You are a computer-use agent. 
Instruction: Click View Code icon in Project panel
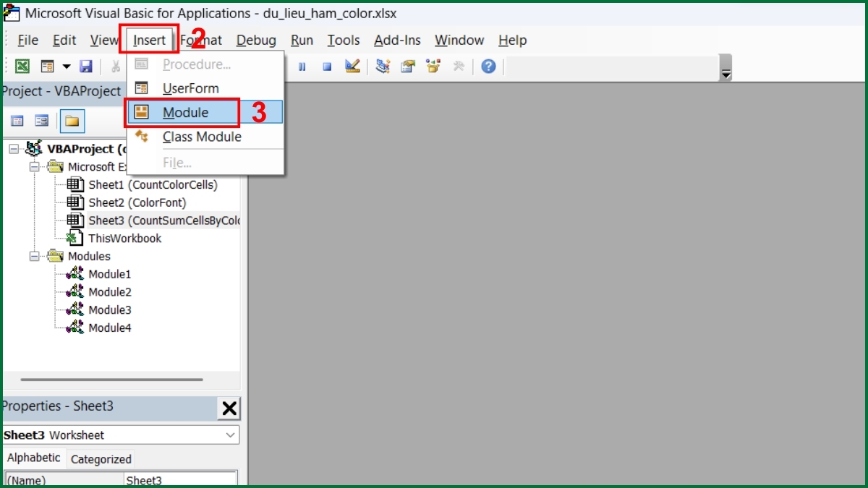pyautogui.click(x=17, y=121)
